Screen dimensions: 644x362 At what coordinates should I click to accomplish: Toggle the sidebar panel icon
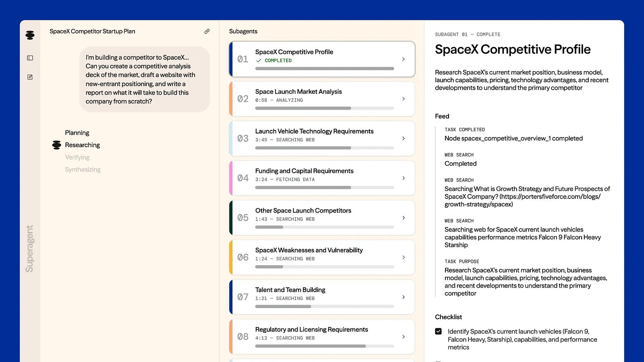tap(30, 57)
